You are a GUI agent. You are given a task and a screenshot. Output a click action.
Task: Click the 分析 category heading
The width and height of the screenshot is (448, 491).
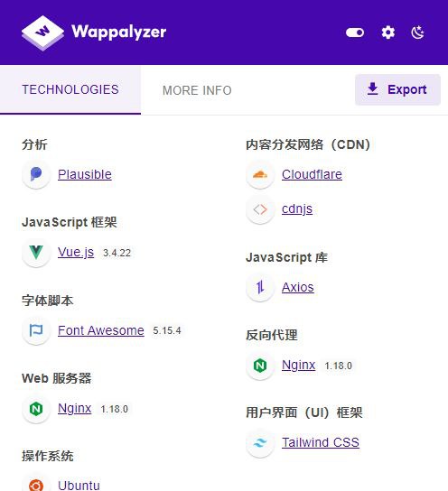click(34, 144)
